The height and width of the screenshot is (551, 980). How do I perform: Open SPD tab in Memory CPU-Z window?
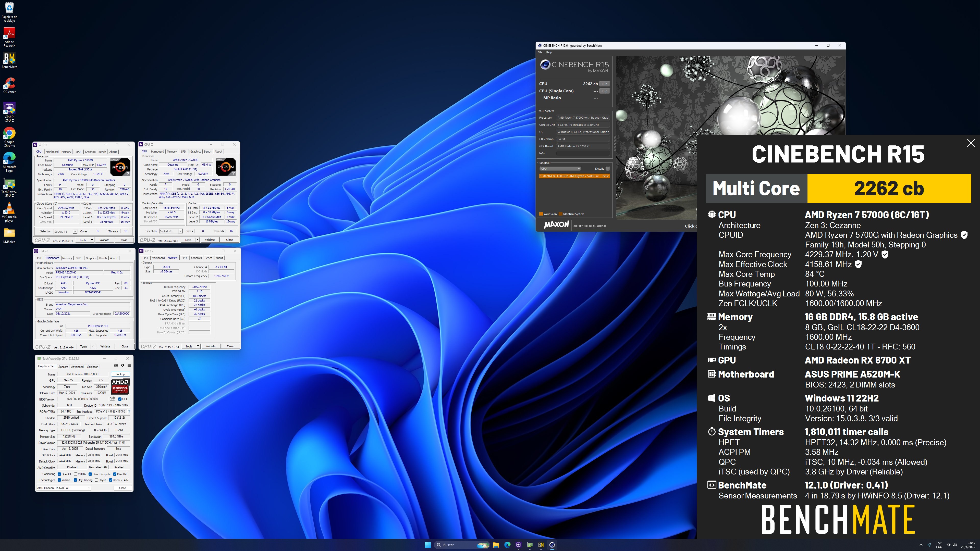(184, 258)
